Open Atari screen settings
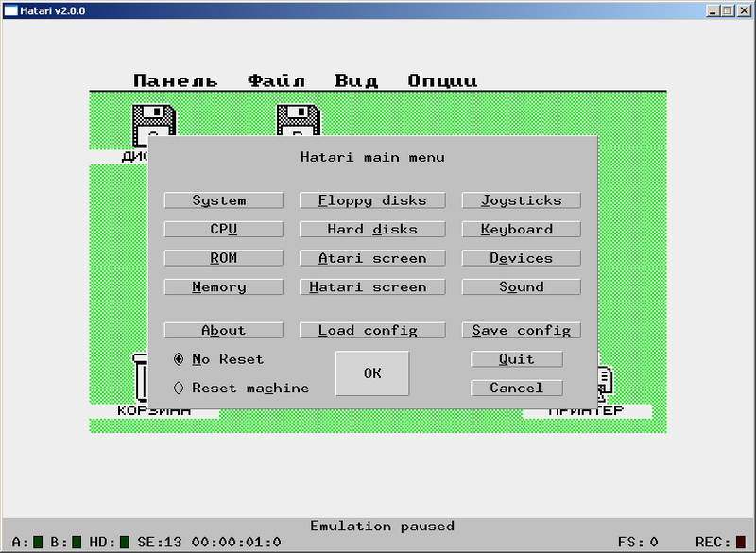This screenshot has height=553, width=756. (x=372, y=258)
